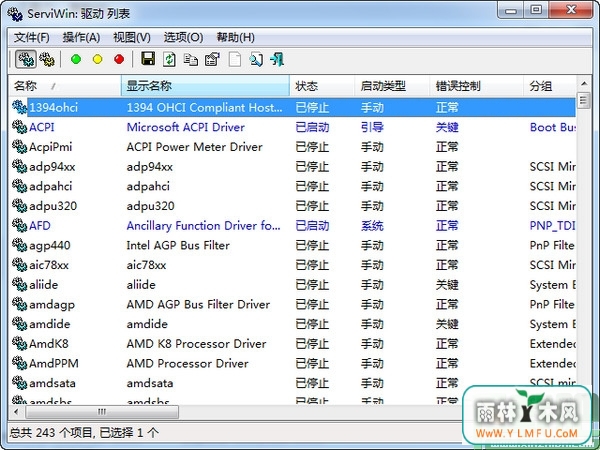The width and height of the screenshot is (600, 450).
Task: Select ACPI Power Meter Driver entry
Action: tap(194, 147)
